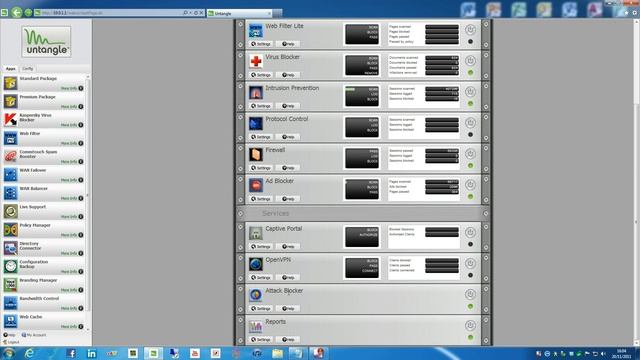640x360 pixels.
Task: Switch to the Apps tab
Action: tap(11, 69)
